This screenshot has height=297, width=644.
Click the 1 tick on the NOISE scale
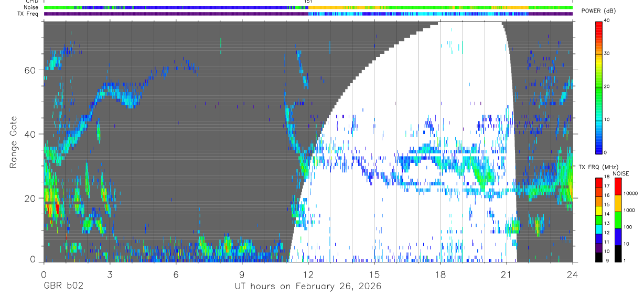pos(625,260)
